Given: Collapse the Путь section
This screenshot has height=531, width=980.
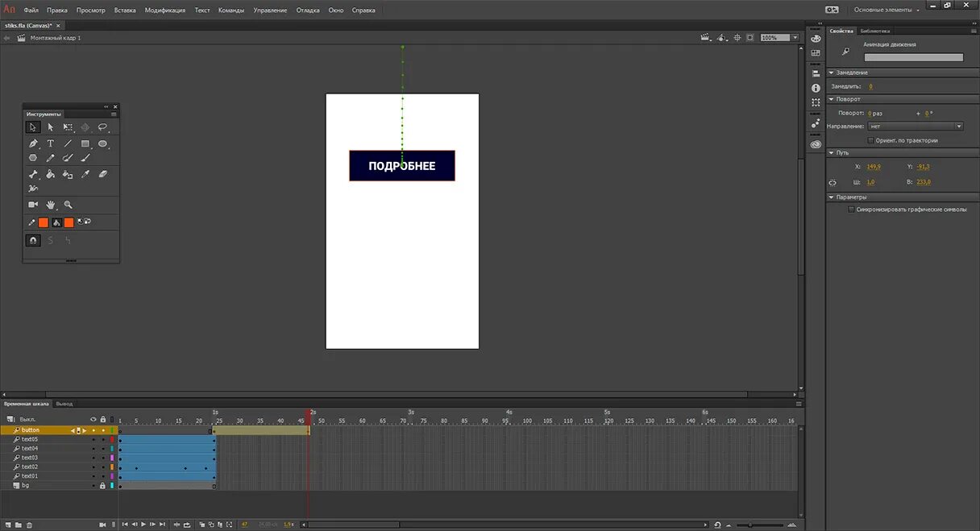Looking at the screenshot, I should pyautogui.click(x=831, y=152).
